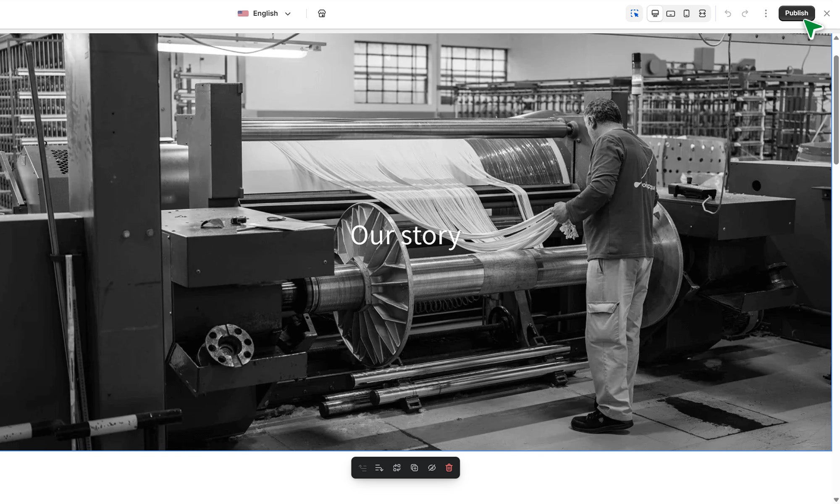Move the section down
The height and width of the screenshot is (504, 840).
379,467
